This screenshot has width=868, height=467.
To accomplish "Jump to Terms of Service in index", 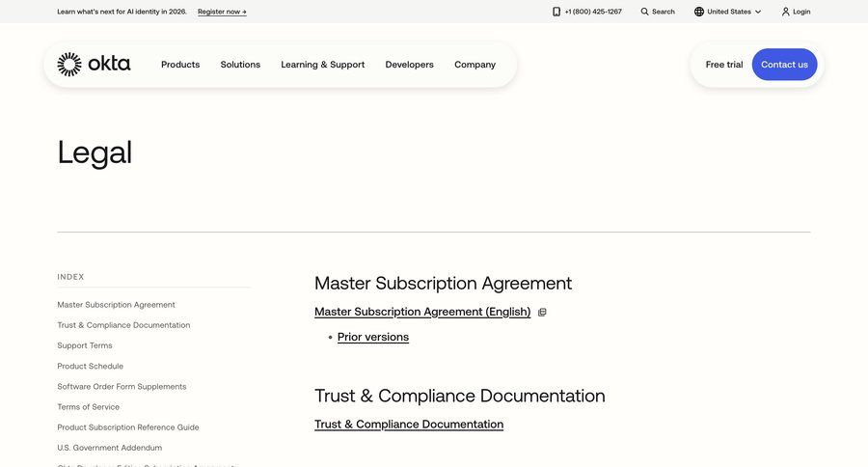I will (x=89, y=407).
